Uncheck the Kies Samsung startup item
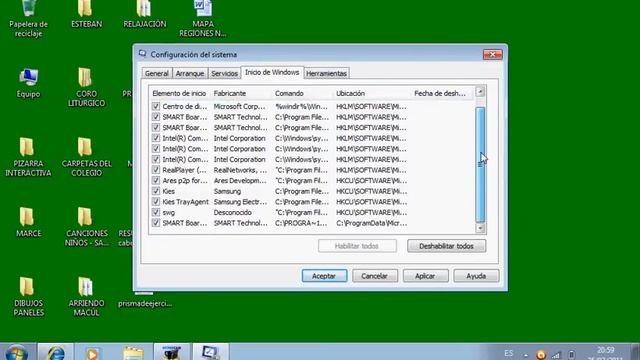 point(156,191)
